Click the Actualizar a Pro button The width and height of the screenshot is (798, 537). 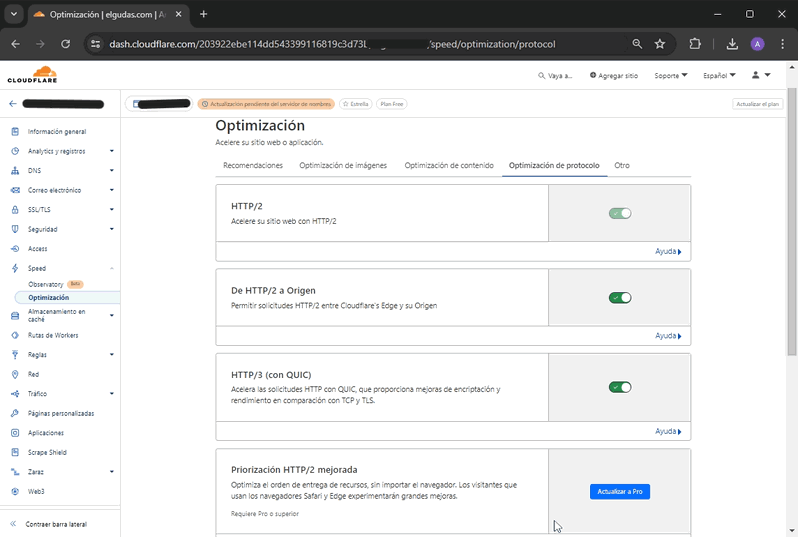coord(619,492)
